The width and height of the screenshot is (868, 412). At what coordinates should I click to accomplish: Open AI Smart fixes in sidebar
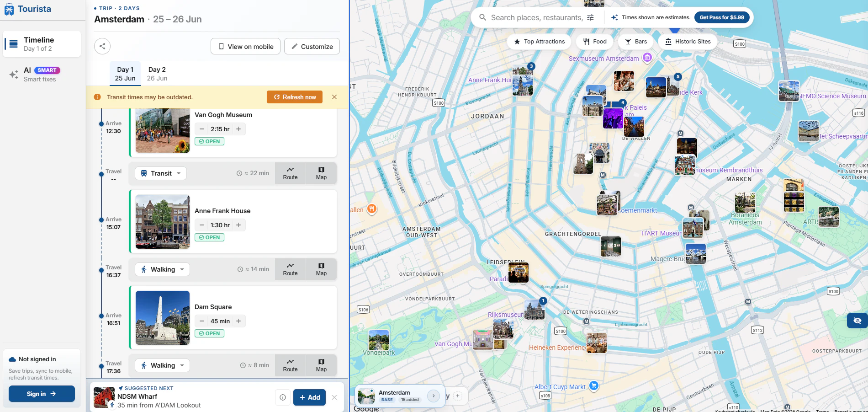click(x=42, y=74)
